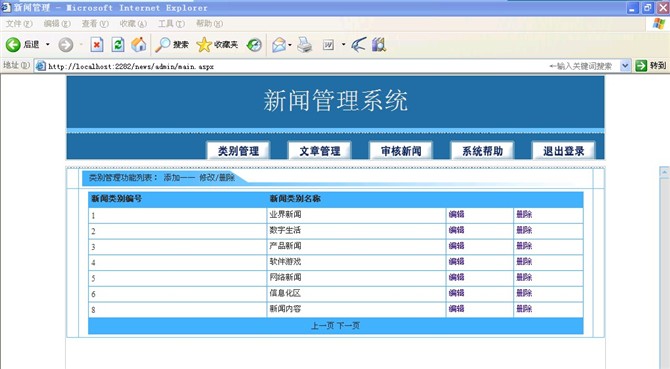
Task: Open the 文件 menu
Action: pyautogui.click(x=18, y=23)
